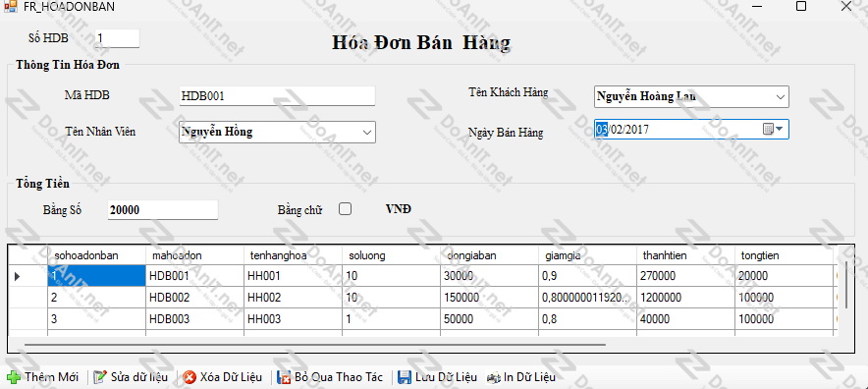This screenshot has height=389, width=868.
Task: Click the Xóa Dữ Liệu button label
Action: (231, 377)
